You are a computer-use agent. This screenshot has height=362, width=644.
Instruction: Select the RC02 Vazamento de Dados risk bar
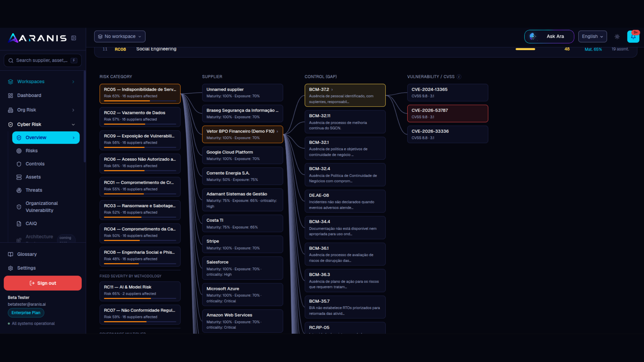click(140, 117)
